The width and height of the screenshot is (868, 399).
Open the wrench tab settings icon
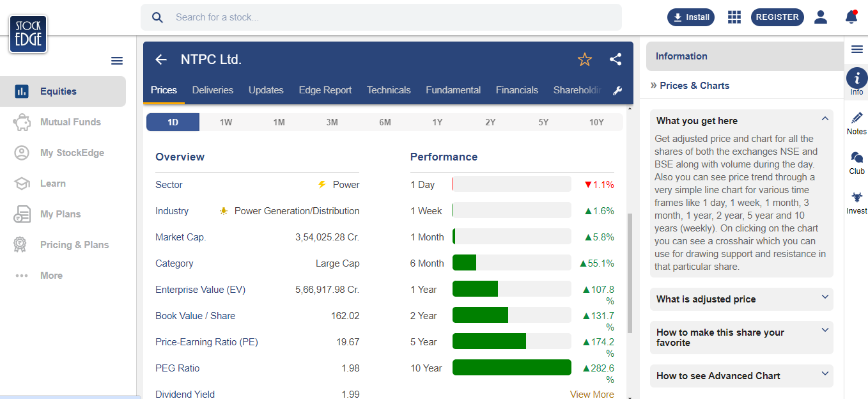(x=617, y=91)
